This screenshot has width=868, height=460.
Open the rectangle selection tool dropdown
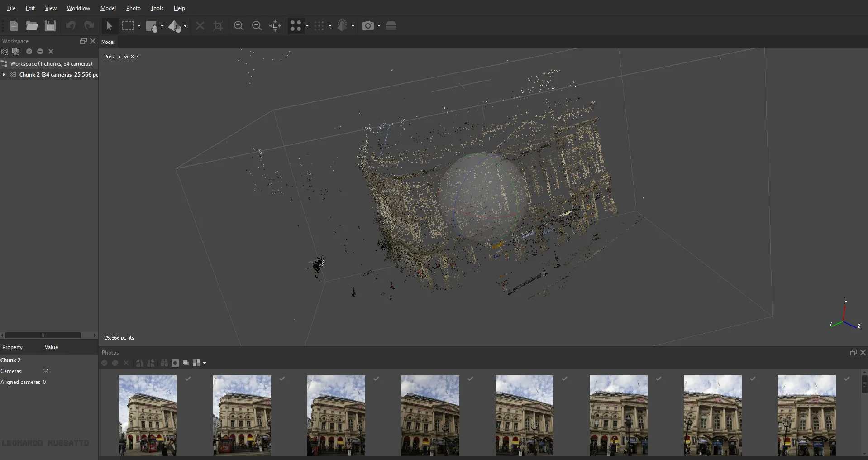(x=138, y=26)
